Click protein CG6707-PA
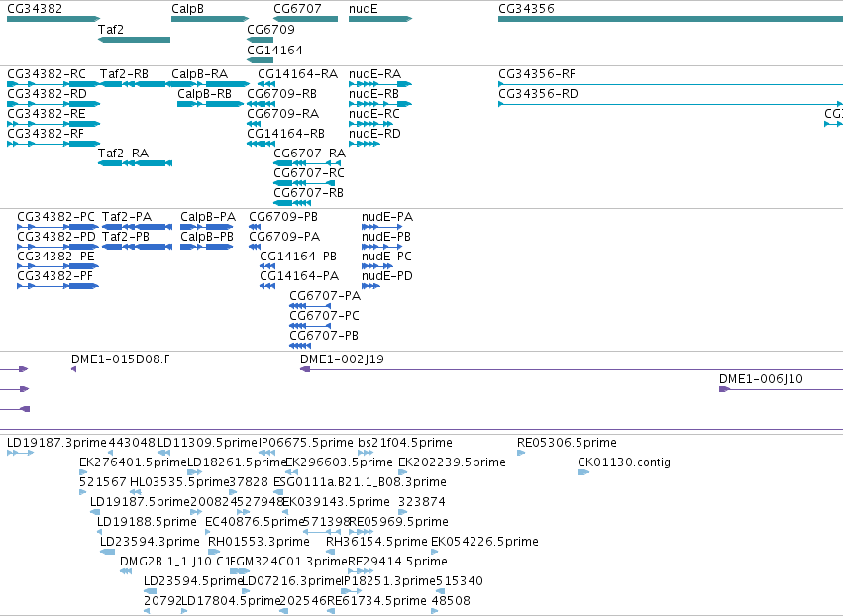The width and height of the screenshot is (843, 616). click(310, 306)
